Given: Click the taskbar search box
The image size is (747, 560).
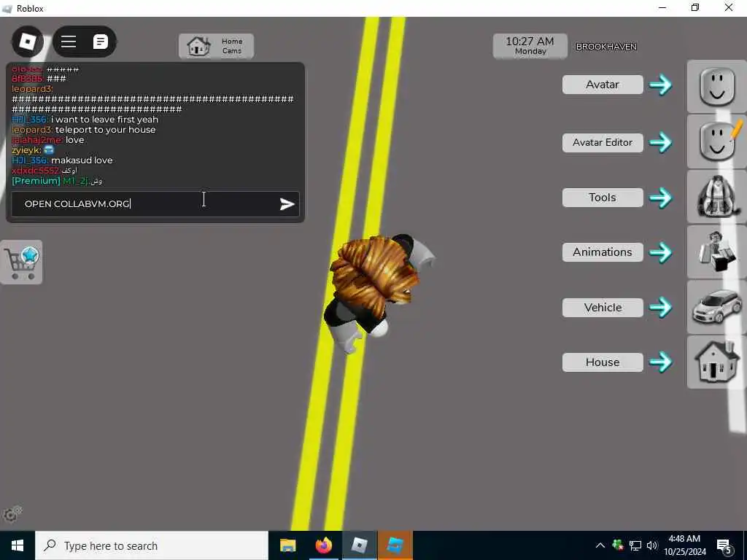Looking at the screenshot, I should 152,545.
